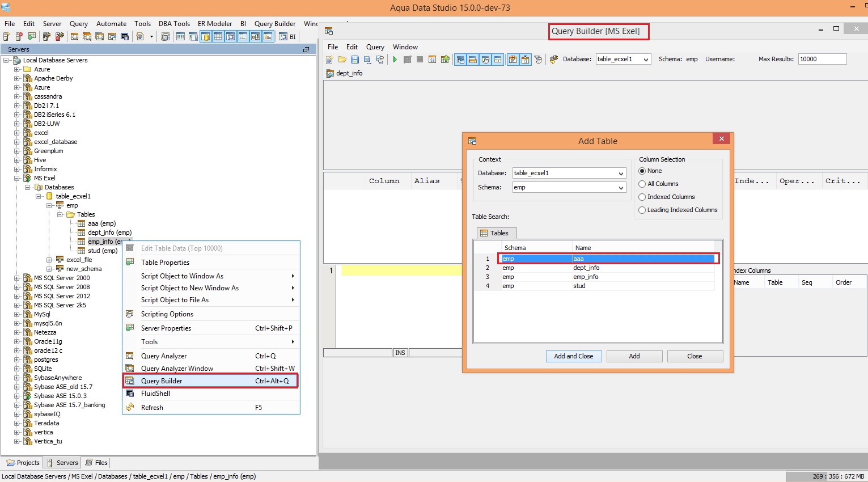Click the New file icon in Query Builder toolbar
868x482 pixels.
coord(329,59)
